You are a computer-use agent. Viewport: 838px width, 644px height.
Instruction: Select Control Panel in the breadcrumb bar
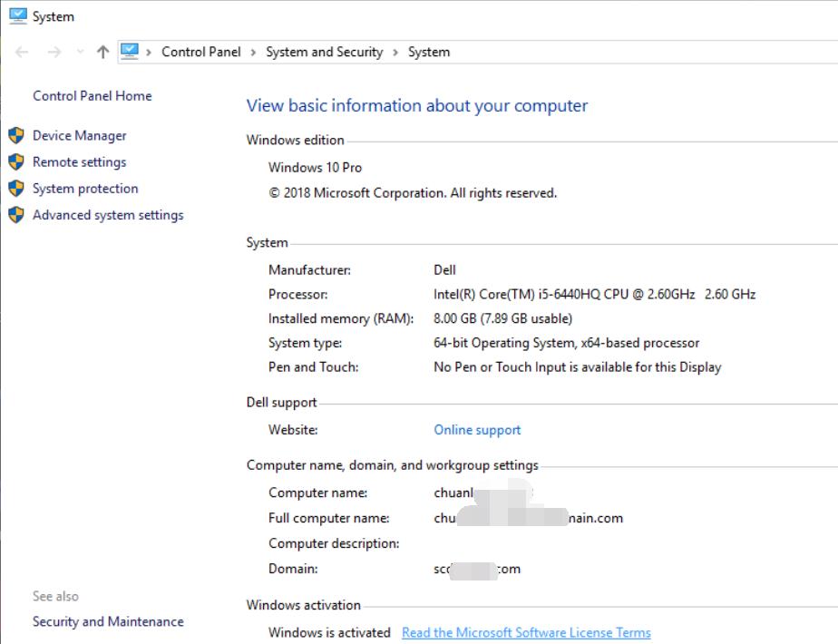[x=200, y=52]
